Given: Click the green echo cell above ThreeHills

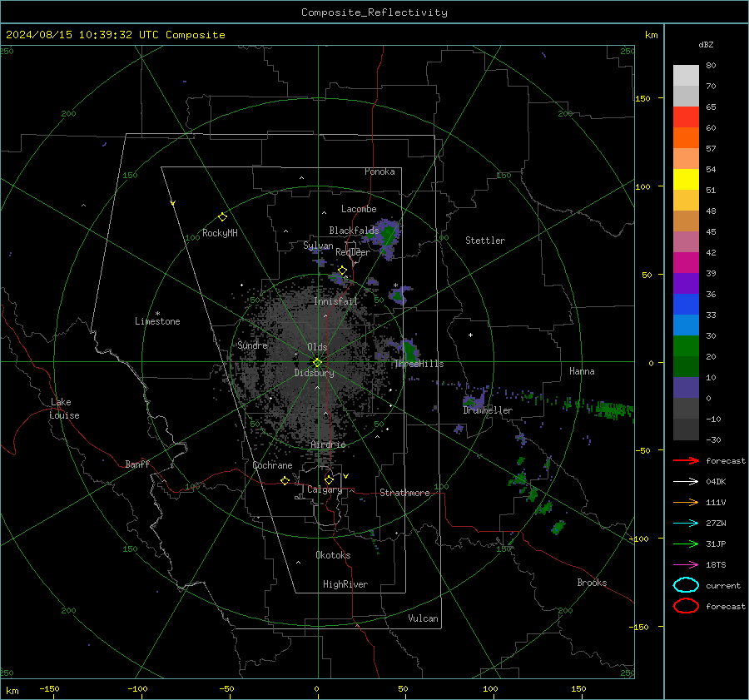Looking at the screenshot, I should pos(409,350).
